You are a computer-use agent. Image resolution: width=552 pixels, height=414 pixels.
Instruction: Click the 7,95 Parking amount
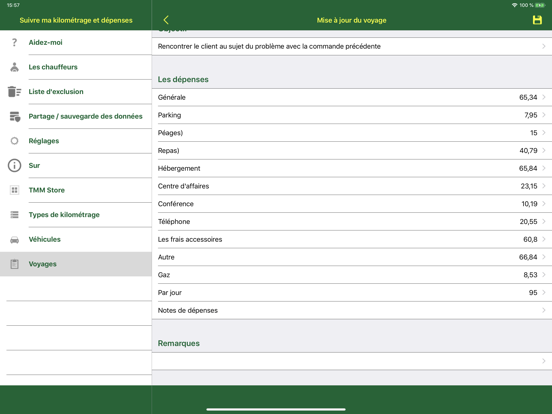(x=531, y=115)
